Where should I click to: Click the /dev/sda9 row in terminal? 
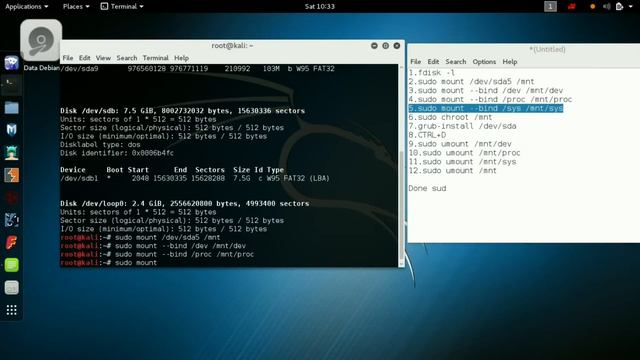(x=197, y=69)
